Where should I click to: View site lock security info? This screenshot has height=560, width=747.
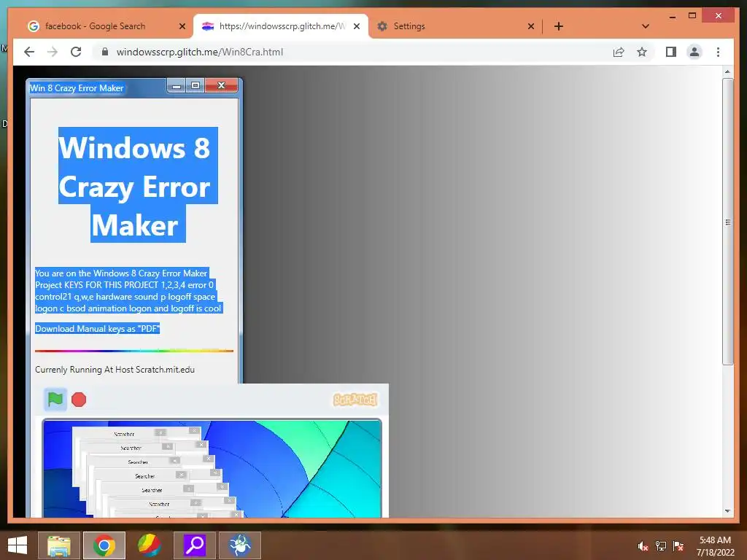click(x=105, y=52)
